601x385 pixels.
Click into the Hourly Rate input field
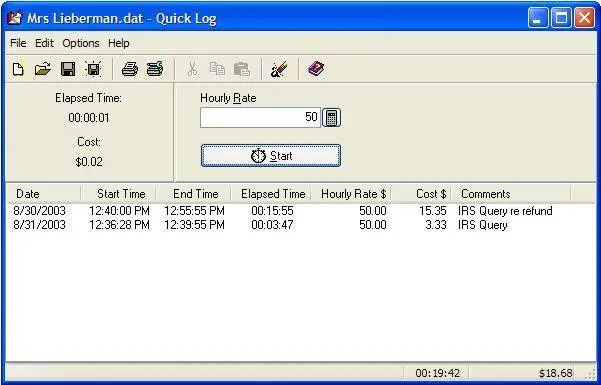(x=260, y=117)
